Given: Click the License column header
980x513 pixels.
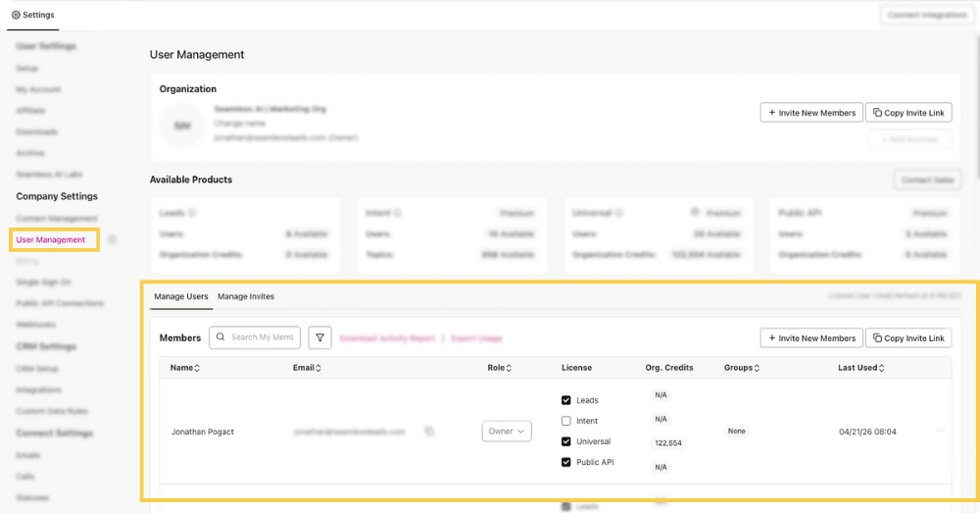Looking at the screenshot, I should (x=576, y=368).
